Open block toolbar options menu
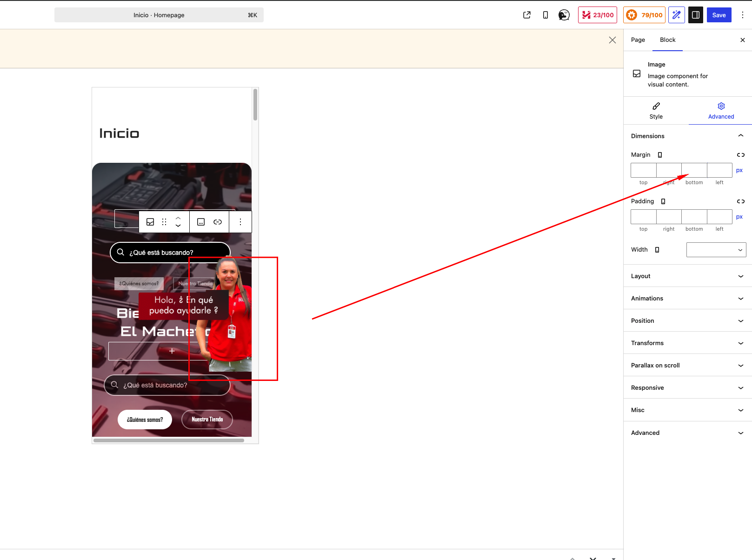 pyautogui.click(x=240, y=222)
